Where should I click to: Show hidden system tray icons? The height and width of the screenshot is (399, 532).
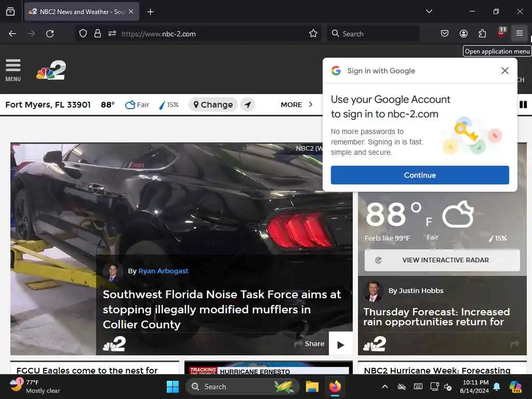click(x=385, y=387)
